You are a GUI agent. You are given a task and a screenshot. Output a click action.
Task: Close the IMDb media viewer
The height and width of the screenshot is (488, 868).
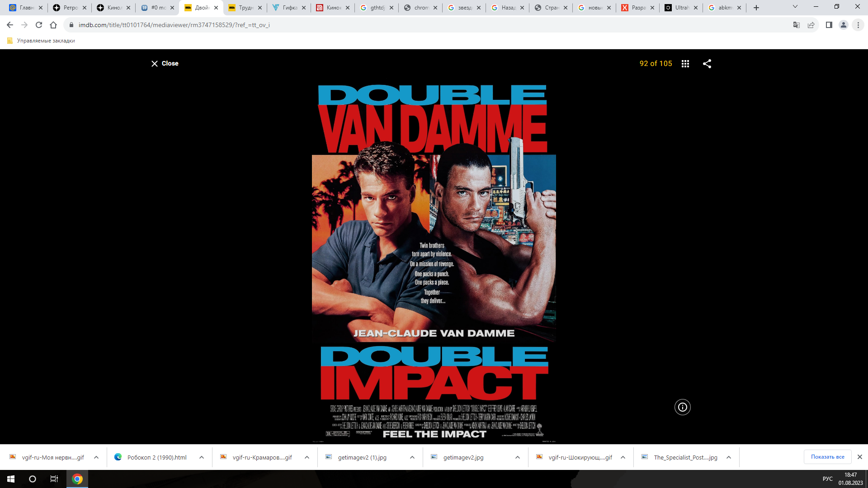pyautogui.click(x=165, y=64)
